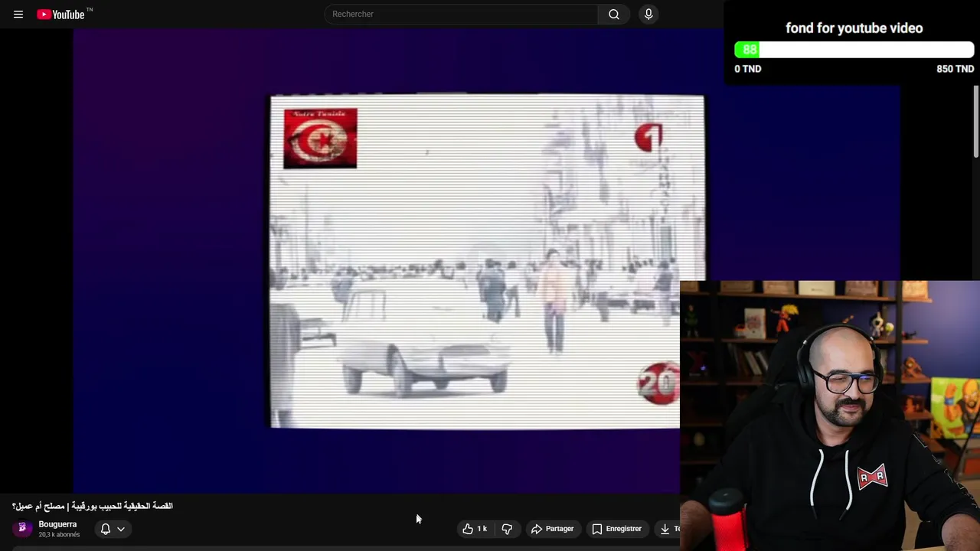This screenshot has height=551, width=980.
Task: Dislike the video with thumbs down
Action: (x=507, y=529)
